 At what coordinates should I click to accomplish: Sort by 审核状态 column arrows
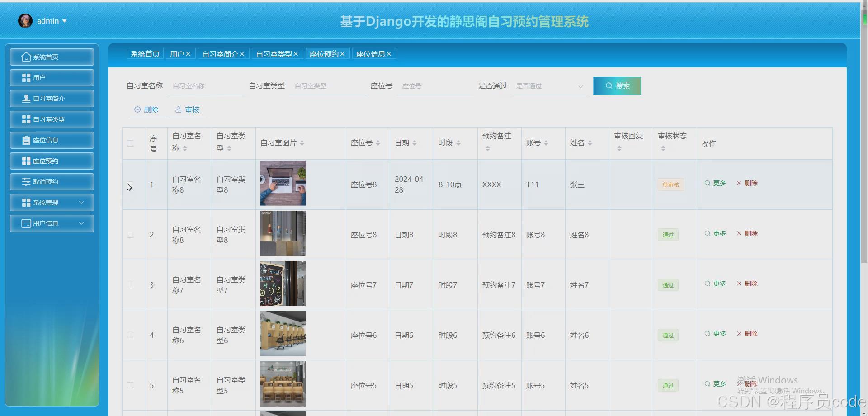click(663, 148)
